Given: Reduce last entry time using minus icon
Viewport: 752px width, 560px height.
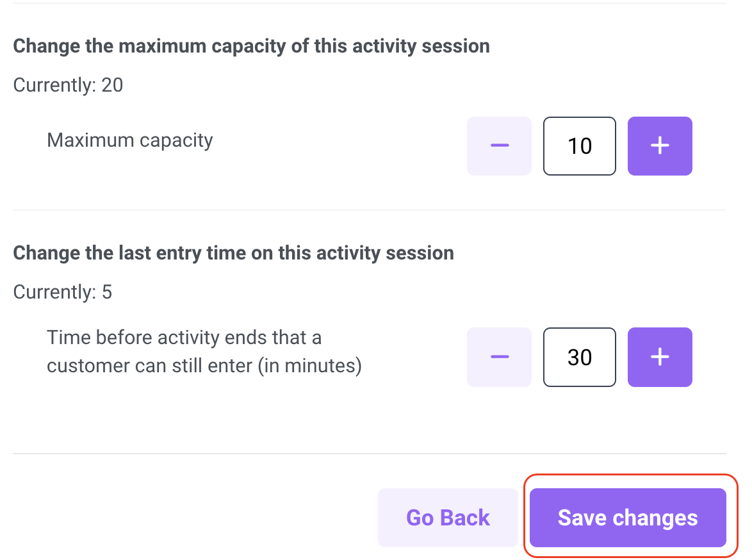Looking at the screenshot, I should point(499,357).
